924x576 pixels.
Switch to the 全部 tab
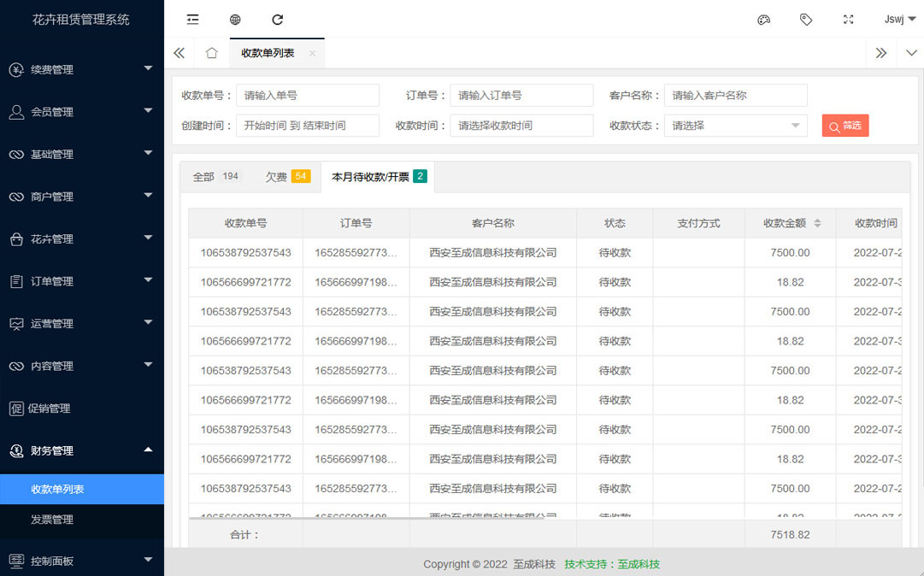(x=216, y=177)
